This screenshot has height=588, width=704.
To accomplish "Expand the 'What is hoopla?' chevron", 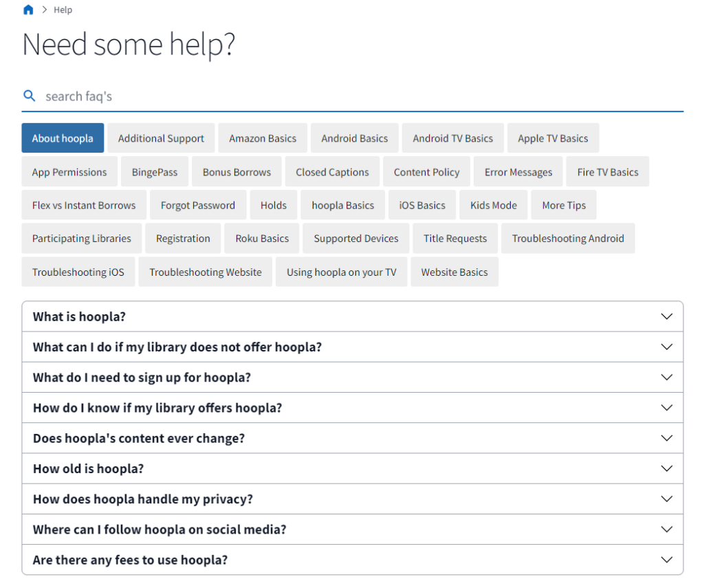I will point(667,316).
